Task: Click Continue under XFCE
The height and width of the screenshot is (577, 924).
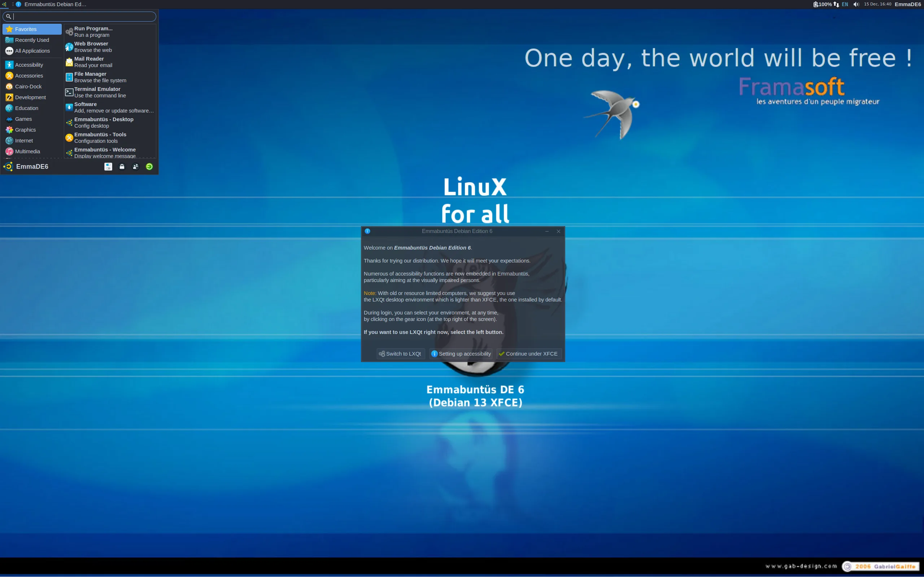Action: (x=528, y=353)
